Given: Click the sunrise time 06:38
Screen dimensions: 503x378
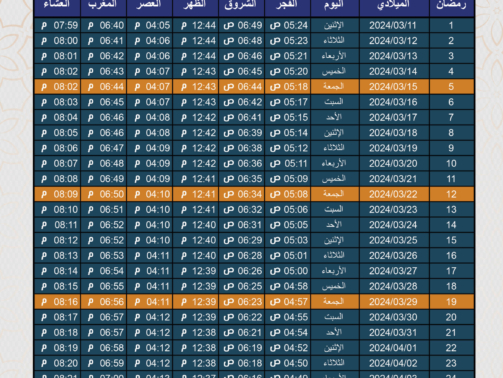Looking at the screenshot, I should click(242, 148).
